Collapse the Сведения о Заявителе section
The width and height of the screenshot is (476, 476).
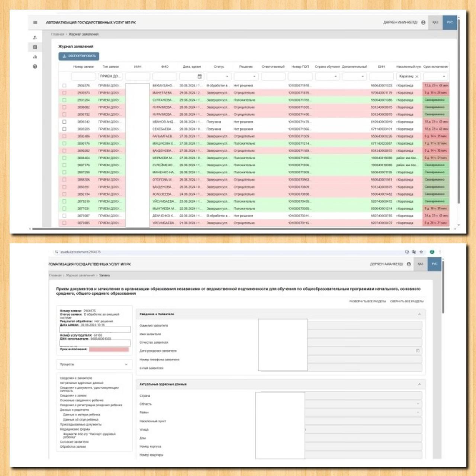coord(419,314)
